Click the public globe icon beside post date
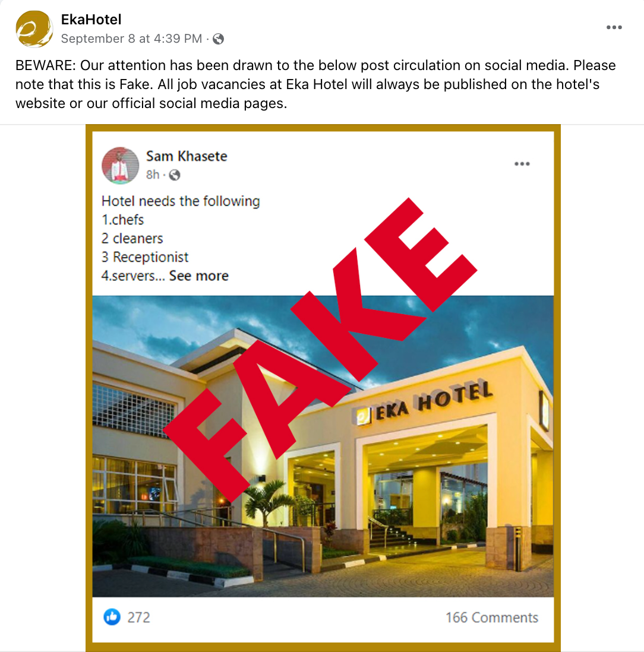Screen dimensions: 644x652 click(219, 39)
